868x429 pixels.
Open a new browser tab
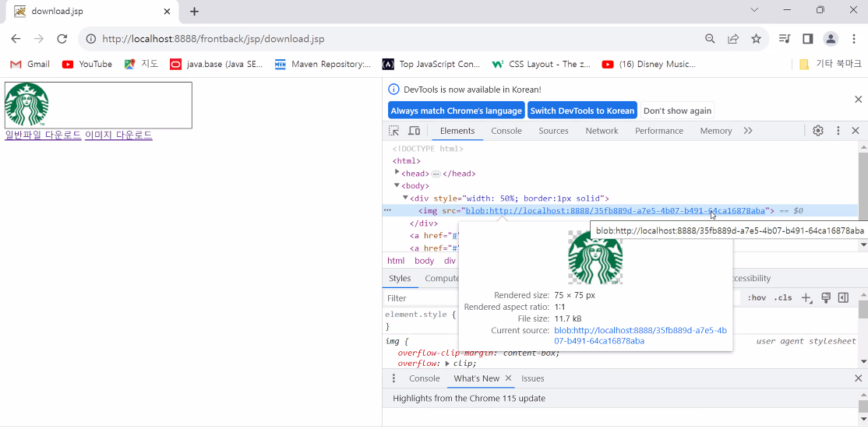tap(194, 12)
